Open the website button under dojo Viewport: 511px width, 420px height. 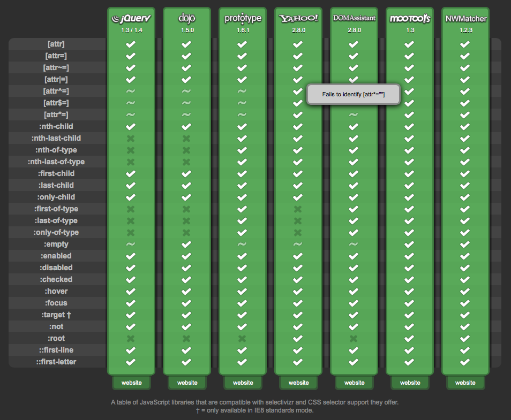[187, 383]
